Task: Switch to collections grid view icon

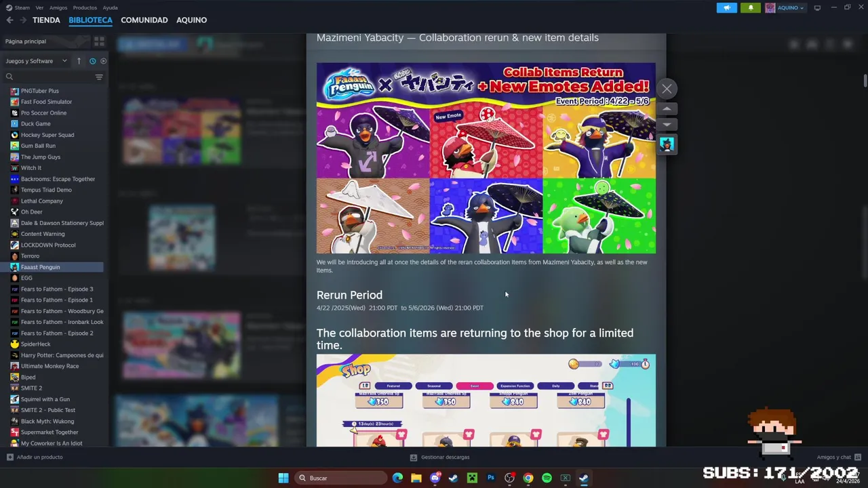Action: (x=99, y=41)
